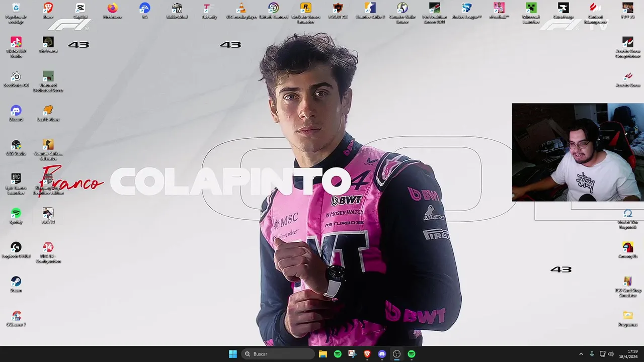Select the FIFA 14 - Configuration shortcut

pyautogui.click(x=48, y=252)
